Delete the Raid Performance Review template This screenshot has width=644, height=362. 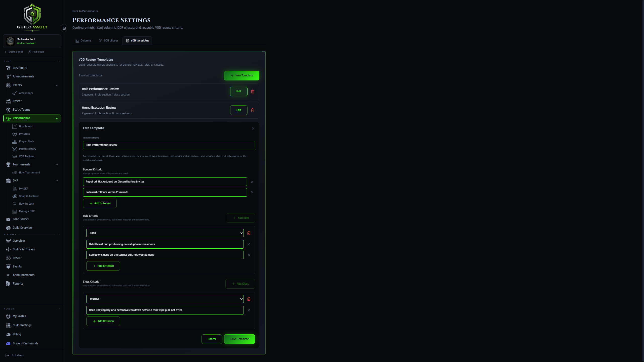253,92
